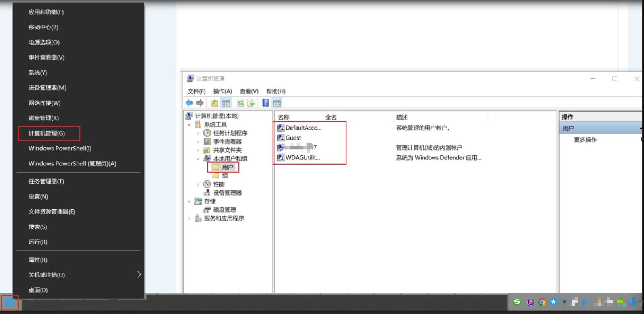Collapse the 系统工具 tree node
The image size is (644, 314).
tap(189, 125)
